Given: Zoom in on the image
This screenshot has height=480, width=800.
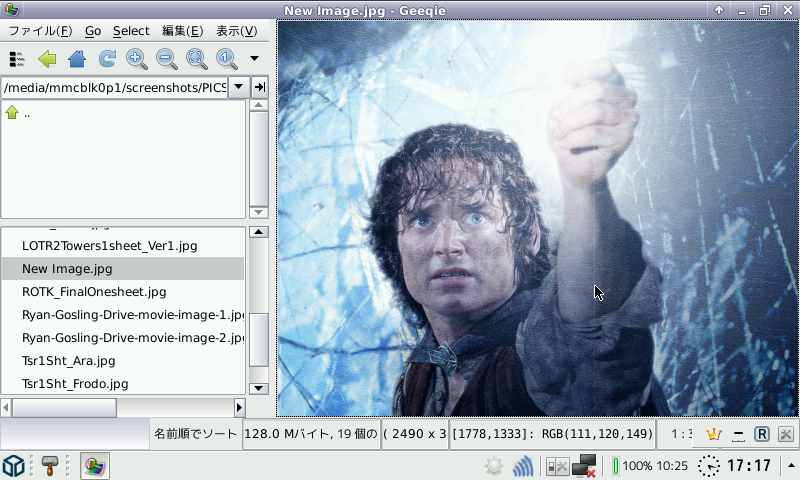Looking at the screenshot, I should [137, 59].
